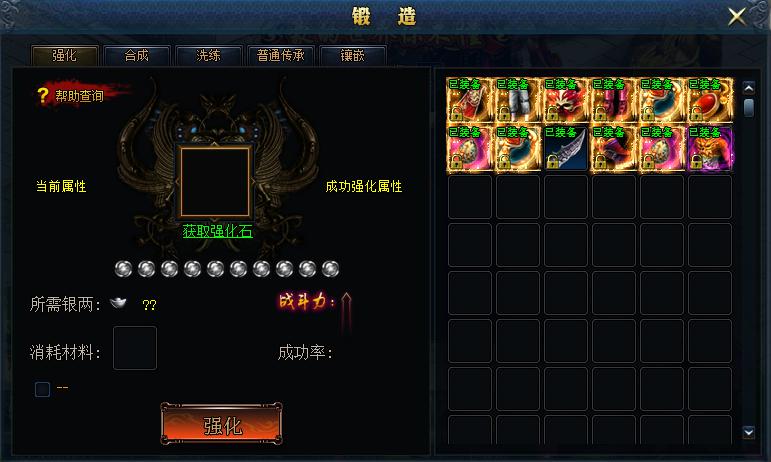Click the orange 强化 button
The height and width of the screenshot is (462, 771).
pyautogui.click(x=222, y=424)
